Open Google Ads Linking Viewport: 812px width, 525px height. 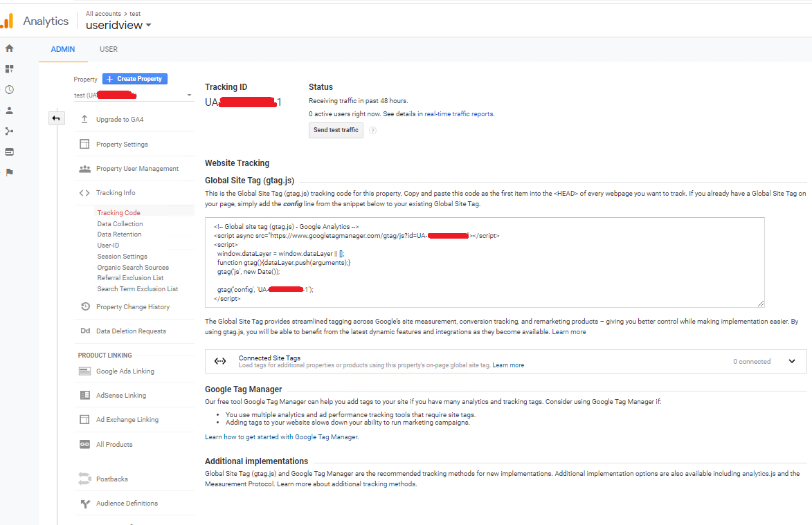coord(125,371)
